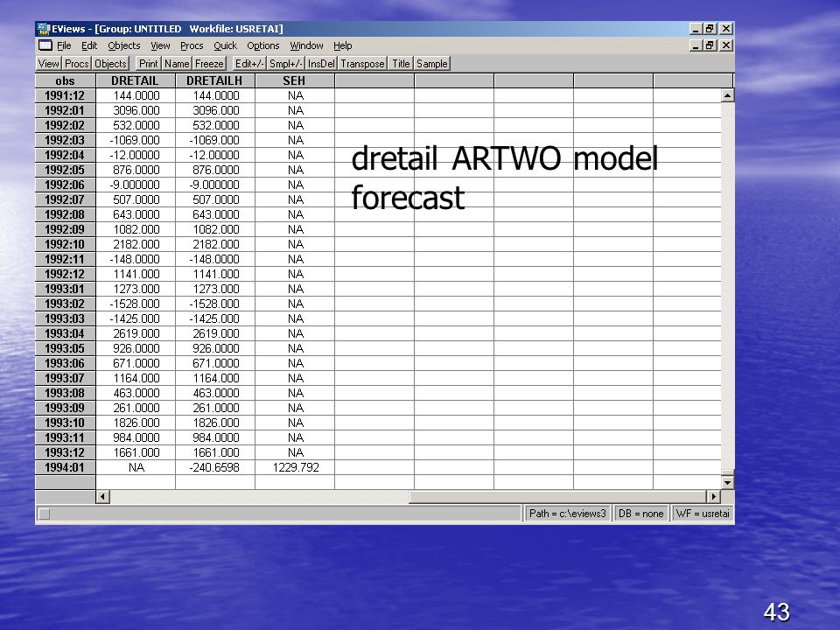Click DRETAIL cell value -1528.000

point(135,304)
